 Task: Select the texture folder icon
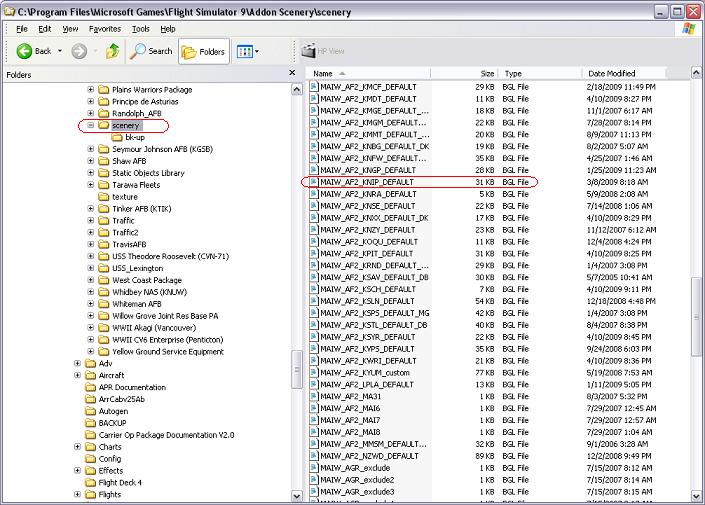(x=104, y=197)
